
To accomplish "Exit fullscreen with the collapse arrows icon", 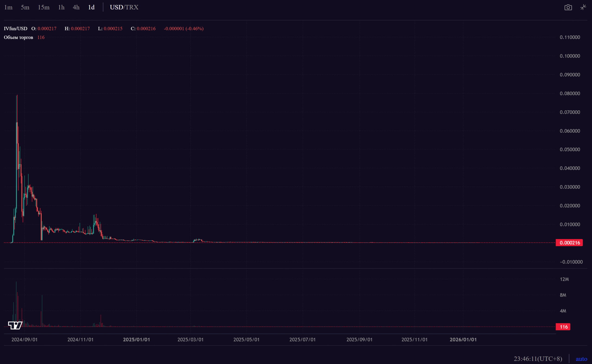I will pos(583,7).
